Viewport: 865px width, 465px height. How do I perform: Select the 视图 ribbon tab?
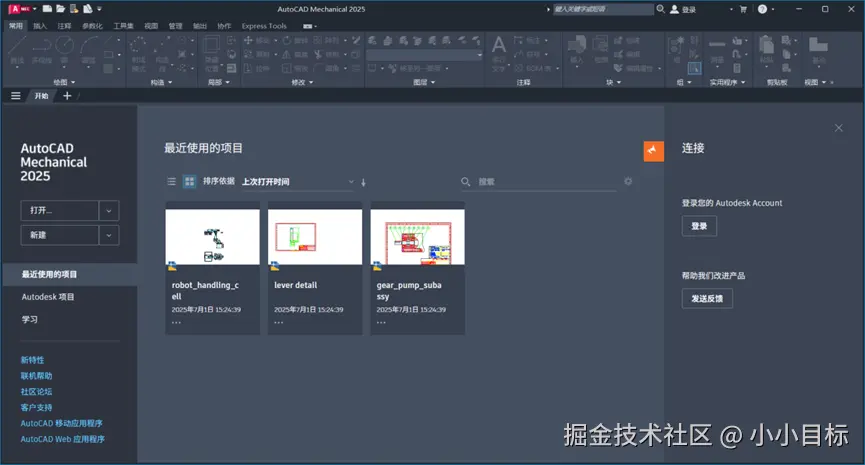(x=151, y=26)
